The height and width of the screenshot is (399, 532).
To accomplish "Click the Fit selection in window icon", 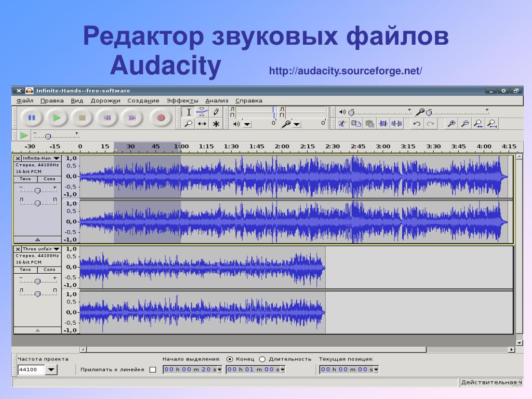I will coord(478,124).
